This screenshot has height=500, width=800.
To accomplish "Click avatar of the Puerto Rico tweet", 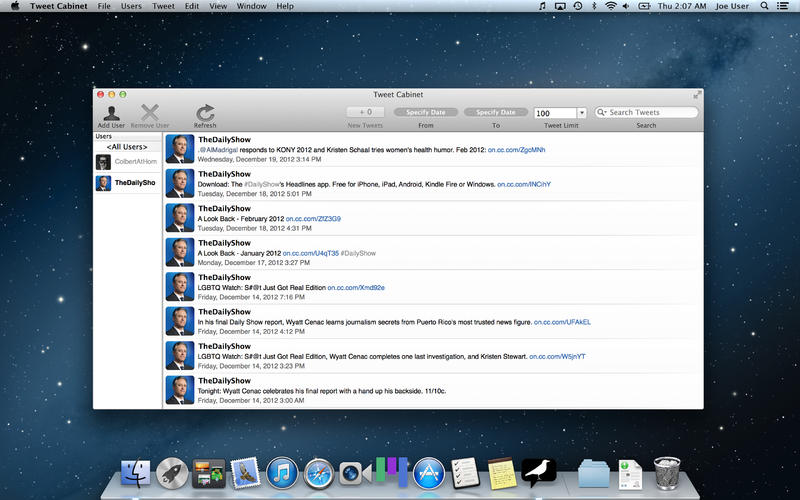I will tap(180, 321).
